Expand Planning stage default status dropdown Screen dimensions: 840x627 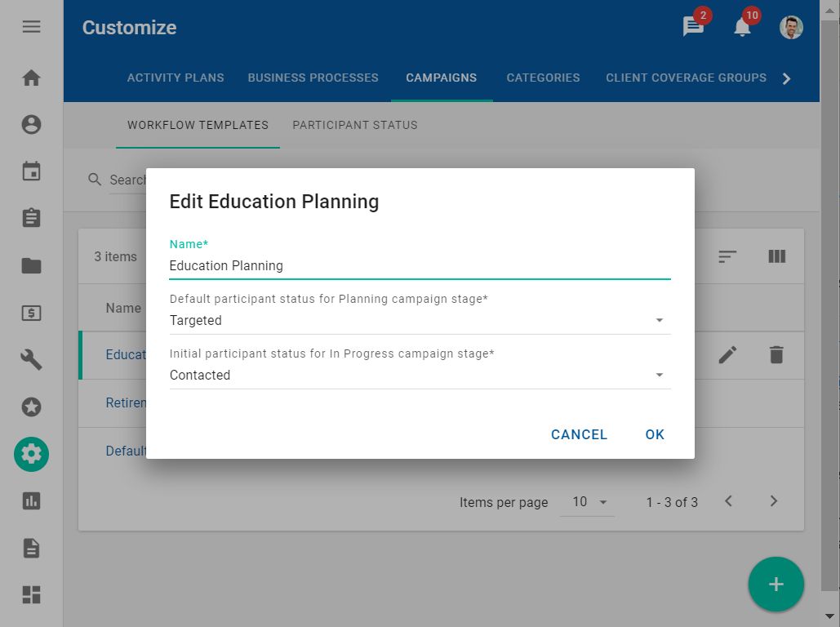point(420,321)
